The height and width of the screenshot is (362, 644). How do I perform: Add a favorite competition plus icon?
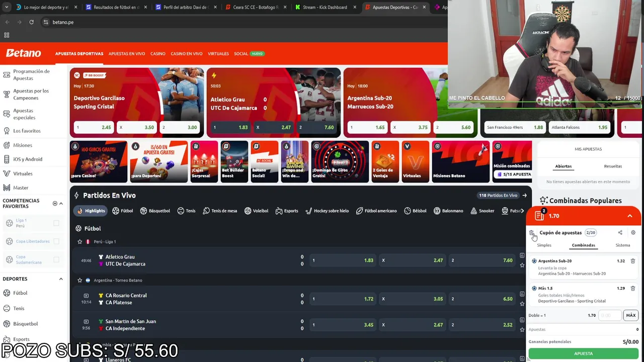click(x=55, y=204)
